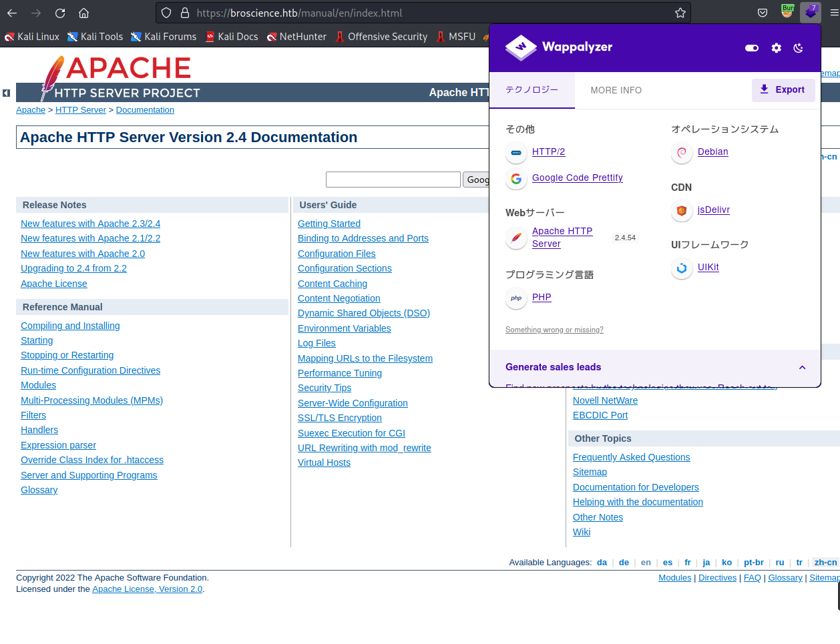Click the jsDelivr CDN icon

682,211
